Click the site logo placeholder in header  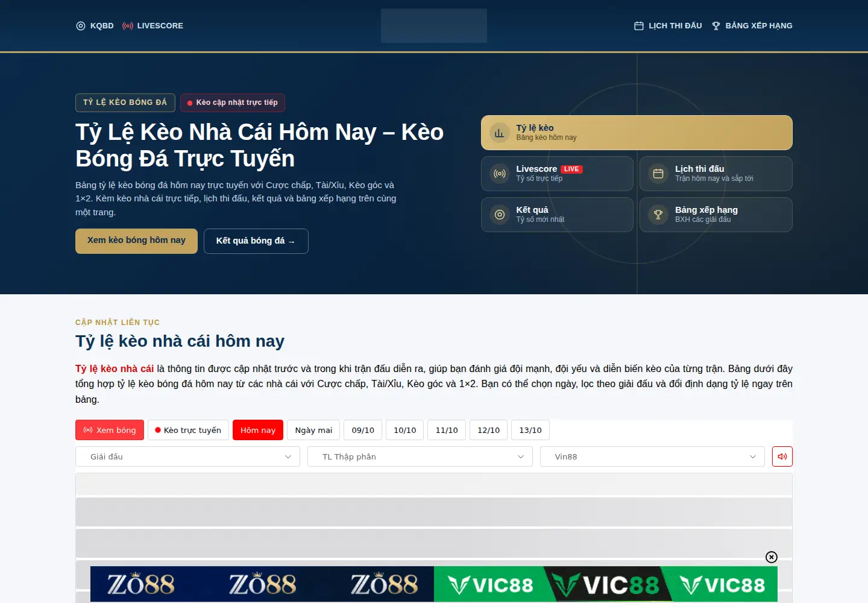coord(434,25)
